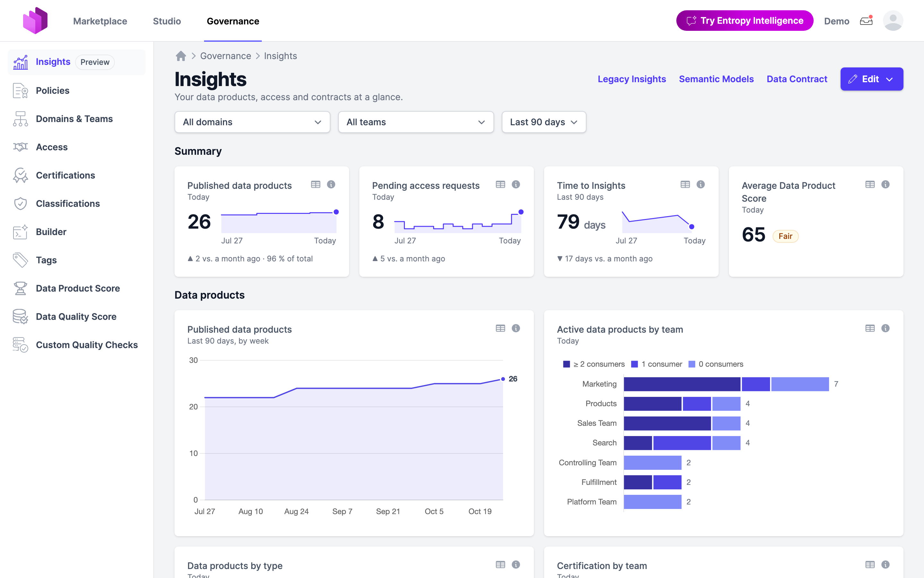
Task: Show info for Published data products summary card
Action: click(x=331, y=184)
